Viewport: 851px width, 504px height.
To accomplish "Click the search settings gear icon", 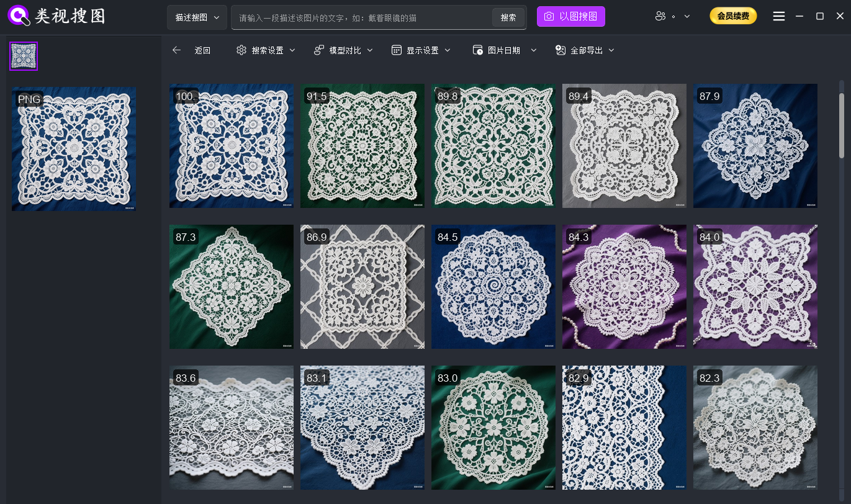I will click(x=241, y=50).
